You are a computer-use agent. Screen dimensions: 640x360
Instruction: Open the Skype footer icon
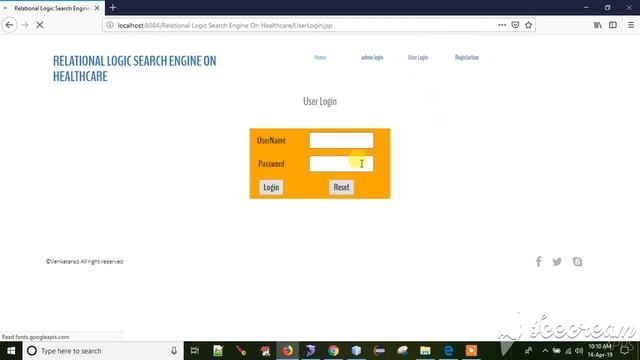pos(577,262)
